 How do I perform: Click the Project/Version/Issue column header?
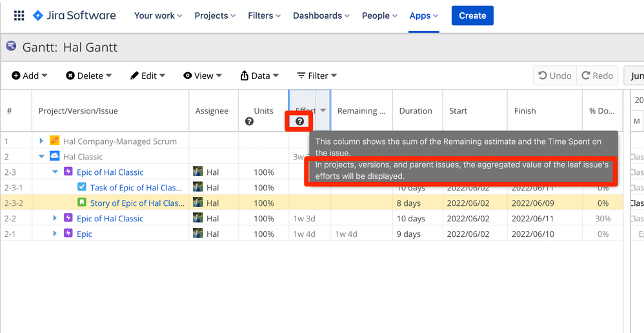[110, 111]
